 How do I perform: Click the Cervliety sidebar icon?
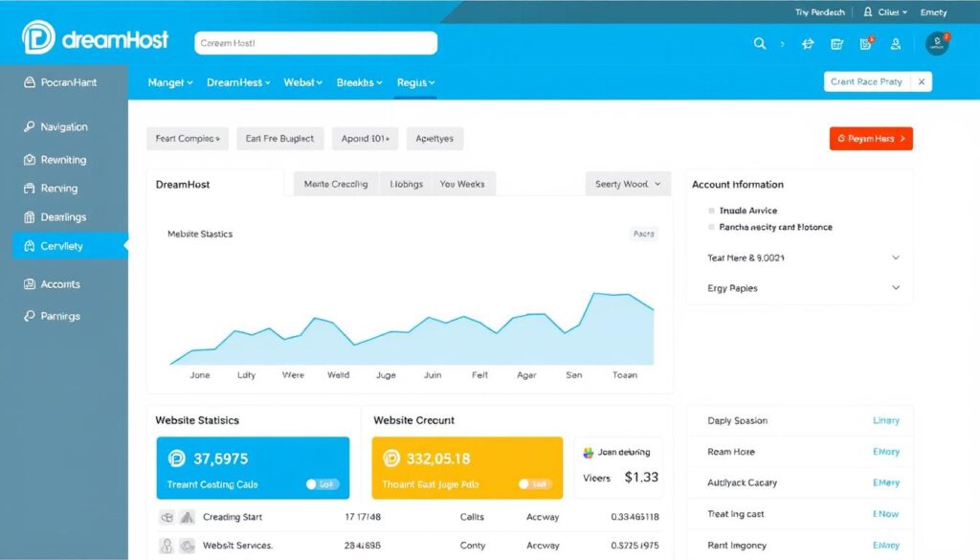pyautogui.click(x=30, y=246)
